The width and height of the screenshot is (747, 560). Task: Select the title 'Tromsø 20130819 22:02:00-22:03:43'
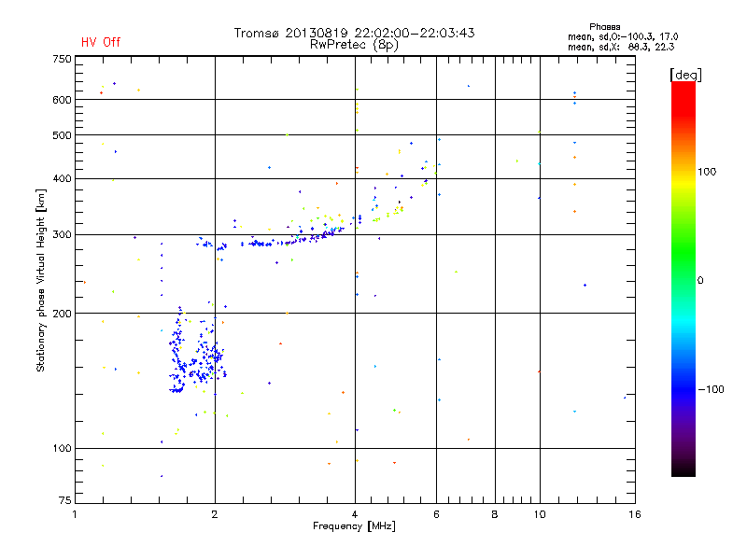pos(354,33)
